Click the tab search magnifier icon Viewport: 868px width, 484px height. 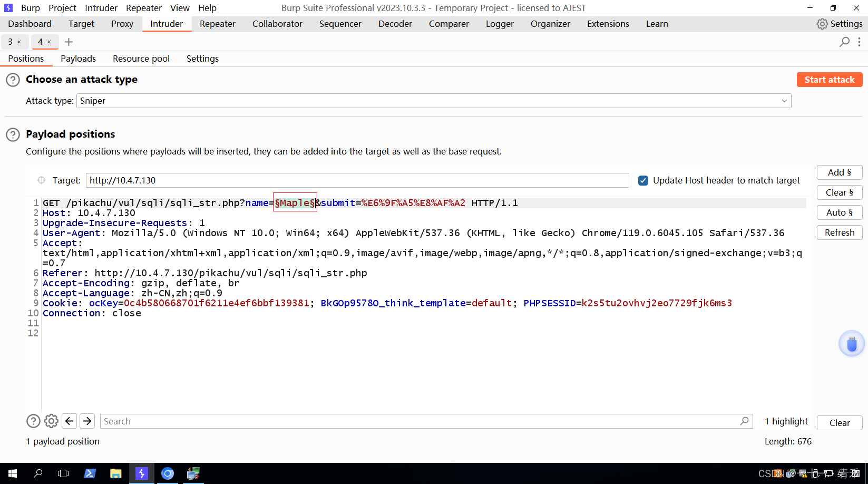[x=844, y=42]
